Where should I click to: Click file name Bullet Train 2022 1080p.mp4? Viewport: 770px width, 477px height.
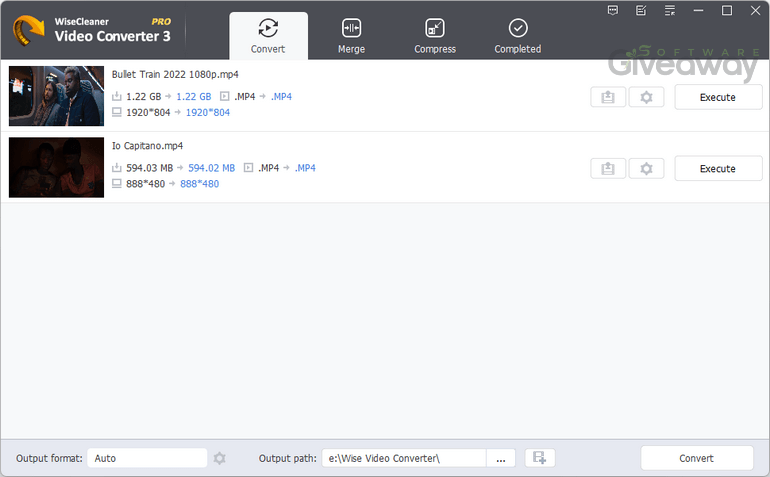click(175, 75)
